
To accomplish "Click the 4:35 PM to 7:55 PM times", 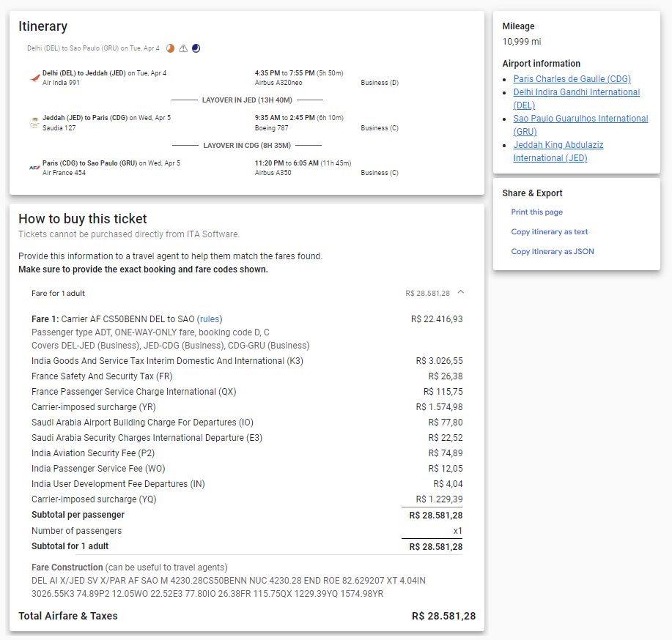I will 284,73.
